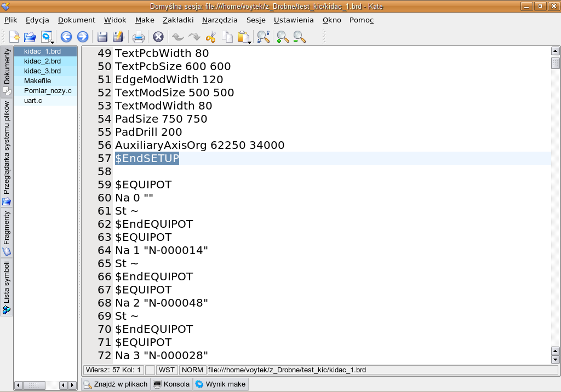The width and height of the screenshot is (561, 392).
Task: Select Makefile in document list
Action: 45,81
